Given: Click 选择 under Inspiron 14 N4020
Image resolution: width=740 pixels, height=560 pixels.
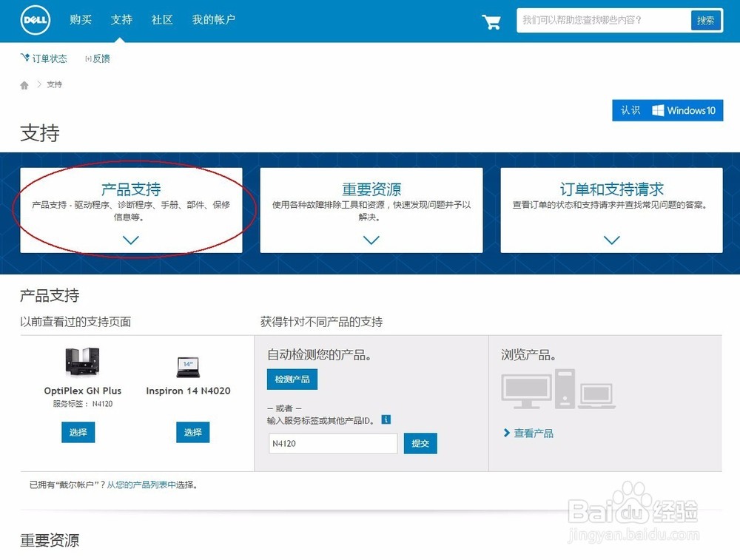Looking at the screenshot, I should click(193, 432).
